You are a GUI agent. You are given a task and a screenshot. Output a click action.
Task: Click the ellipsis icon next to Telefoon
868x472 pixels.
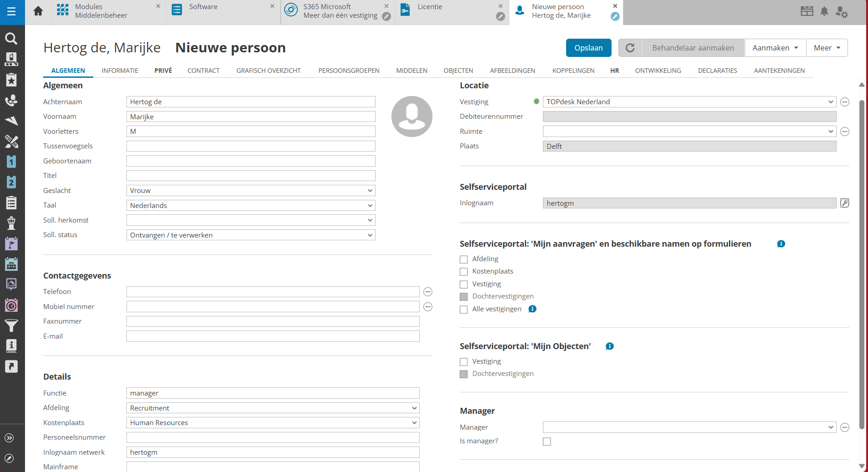pyautogui.click(x=427, y=292)
